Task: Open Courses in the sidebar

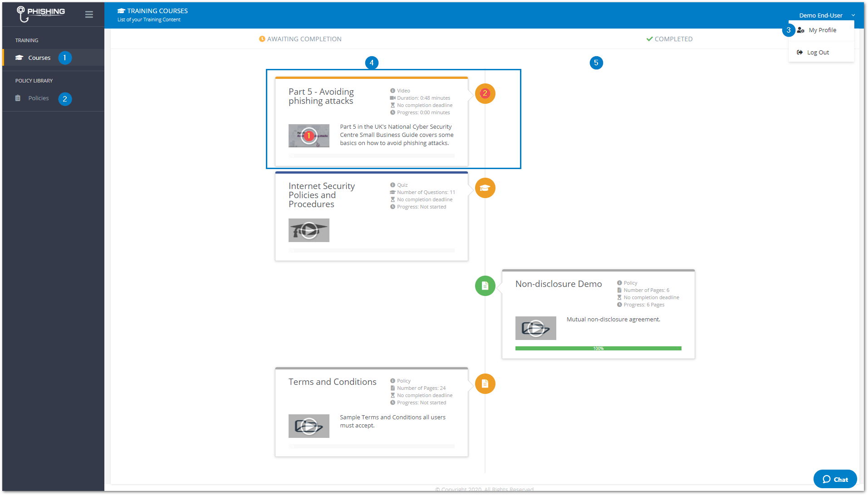Action: pyautogui.click(x=39, y=58)
